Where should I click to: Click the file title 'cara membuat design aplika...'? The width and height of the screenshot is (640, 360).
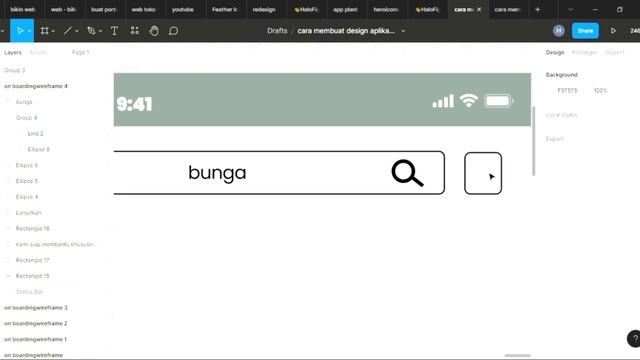(x=346, y=31)
